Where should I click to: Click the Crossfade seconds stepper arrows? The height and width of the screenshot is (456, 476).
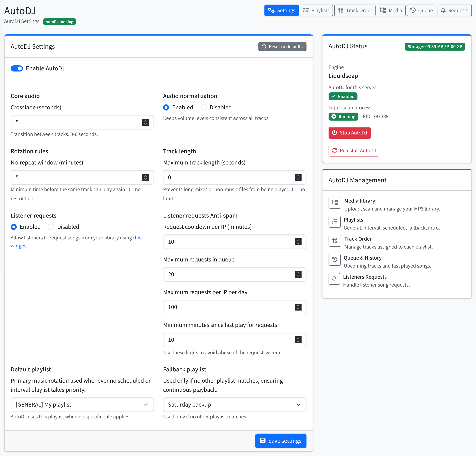click(x=145, y=122)
